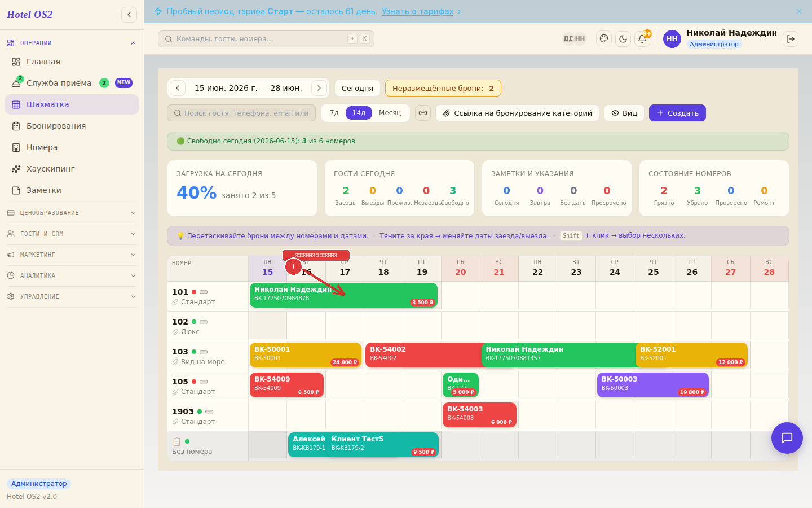The height and width of the screenshot is (508, 812).
Task: Open notifications bell icon
Action: [x=642, y=39]
